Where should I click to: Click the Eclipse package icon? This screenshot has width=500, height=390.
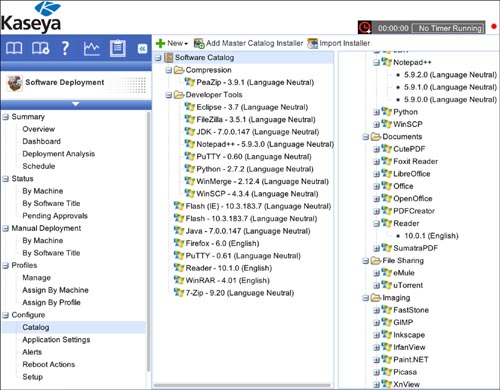coord(190,107)
